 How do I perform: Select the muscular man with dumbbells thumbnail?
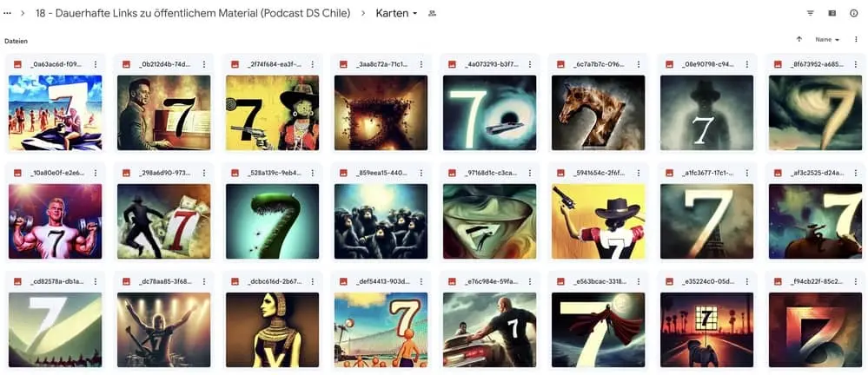point(56,221)
